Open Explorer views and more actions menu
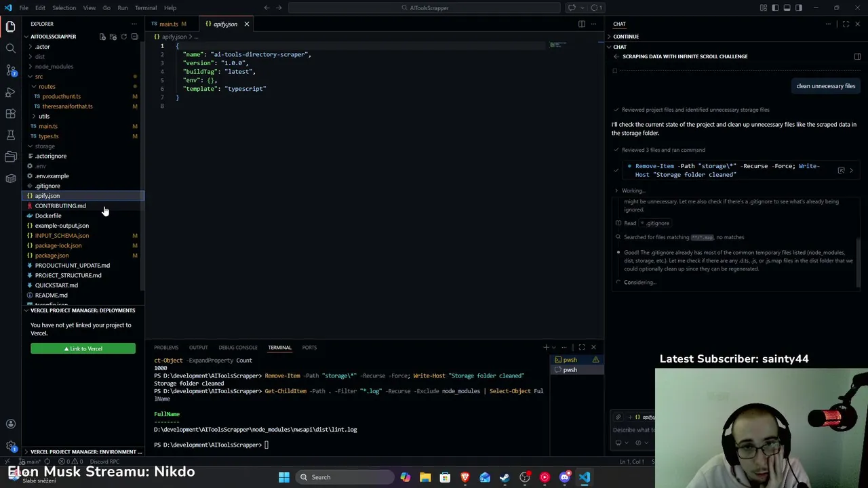 click(134, 24)
